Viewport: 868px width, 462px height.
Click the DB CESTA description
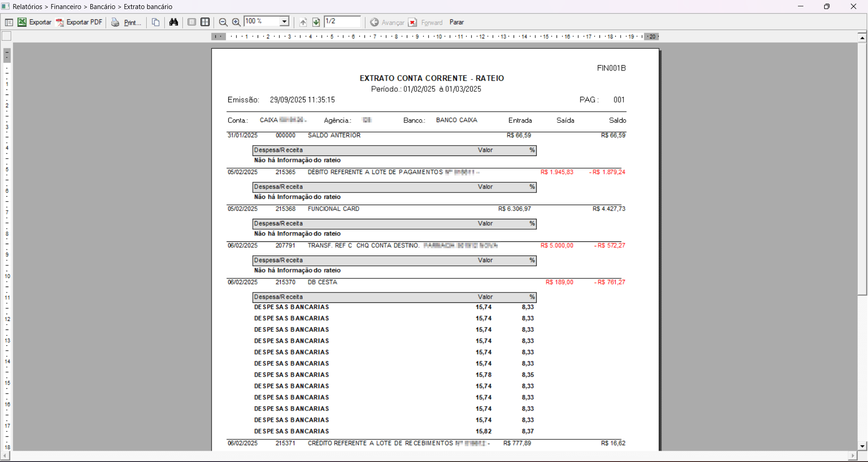pyautogui.click(x=322, y=282)
